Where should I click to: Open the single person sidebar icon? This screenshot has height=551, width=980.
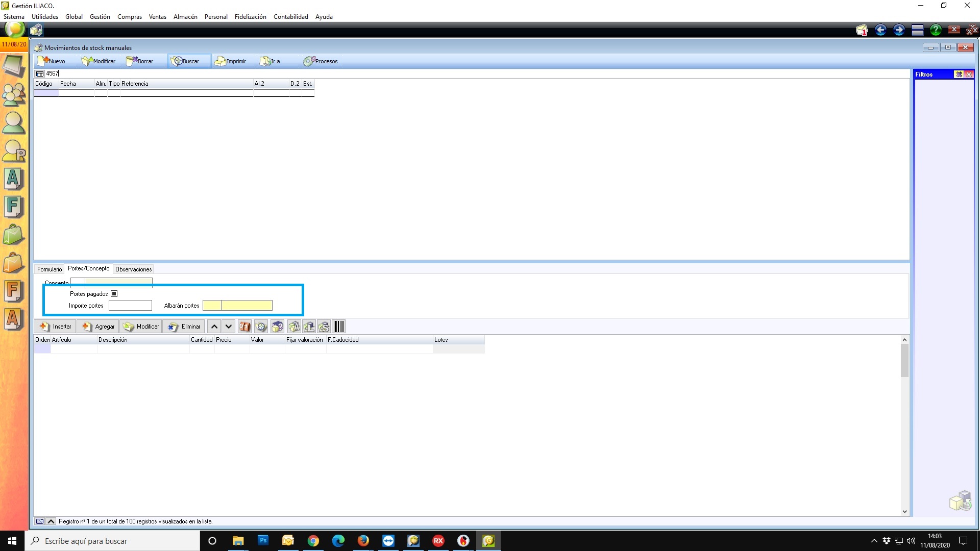pyautogui.click(x=14, y=123)
